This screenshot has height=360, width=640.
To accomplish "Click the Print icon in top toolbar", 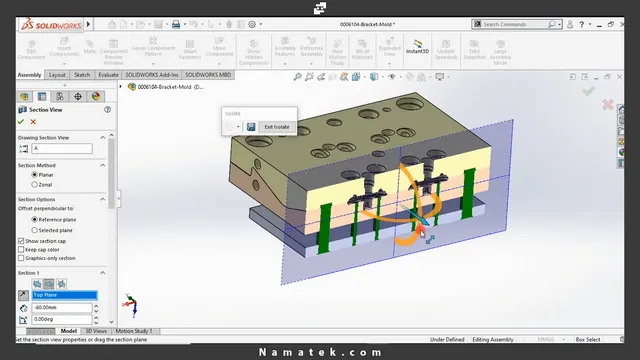I will coord(176,24).
